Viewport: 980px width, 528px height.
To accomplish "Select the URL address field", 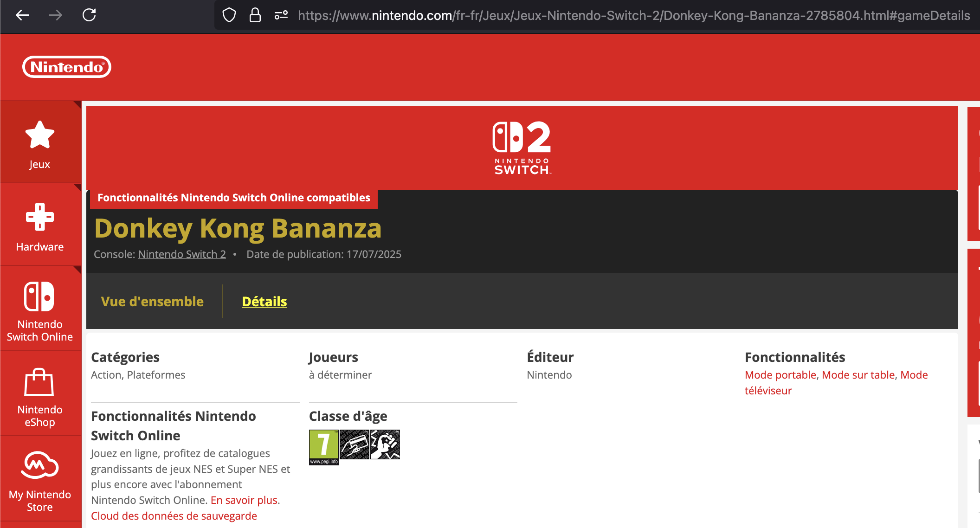I will click(x=633, y=15).
